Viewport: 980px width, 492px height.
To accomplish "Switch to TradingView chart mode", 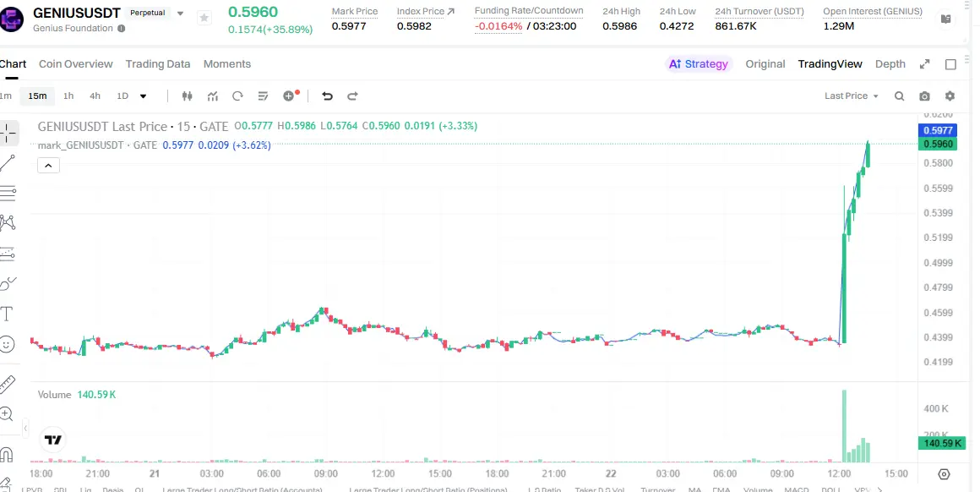I will coord(830,63).
